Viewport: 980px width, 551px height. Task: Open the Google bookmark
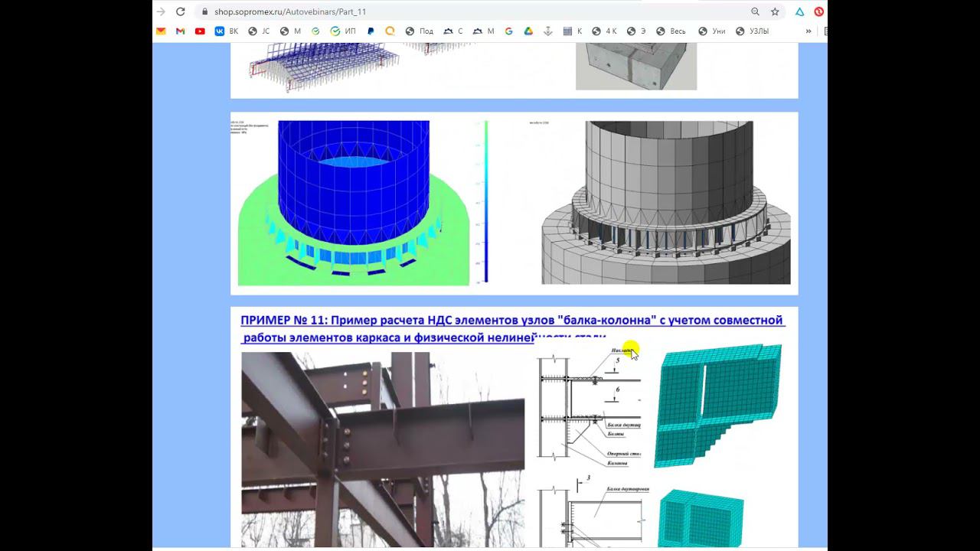(508, 31)
